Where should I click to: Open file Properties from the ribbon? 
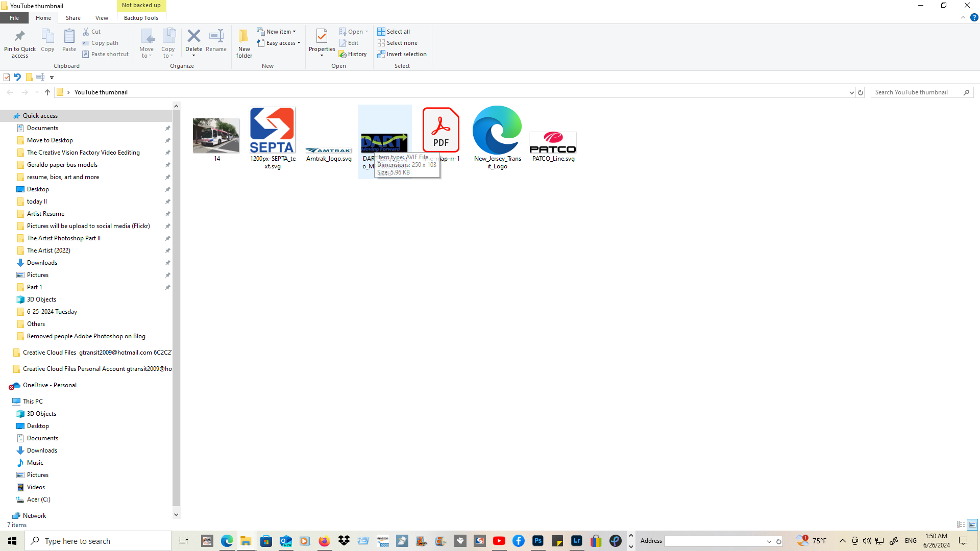322,37
